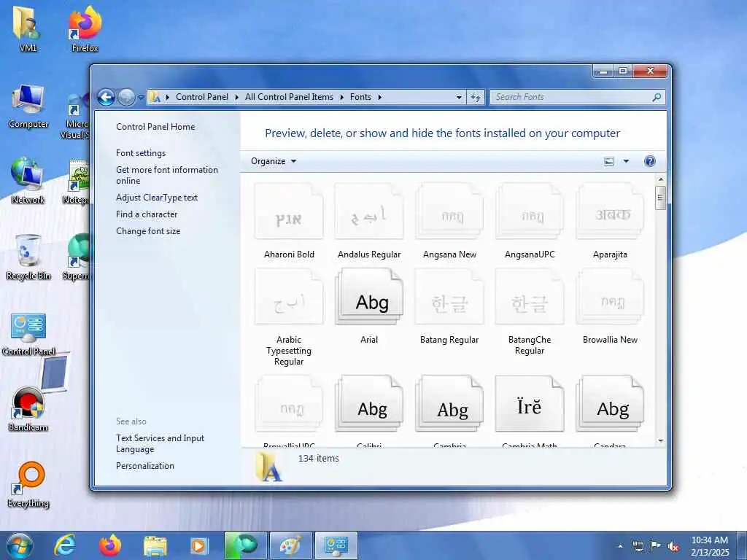Open Font settings link
The width and height of the screenshot is (747, 560).
click(141, 153)
